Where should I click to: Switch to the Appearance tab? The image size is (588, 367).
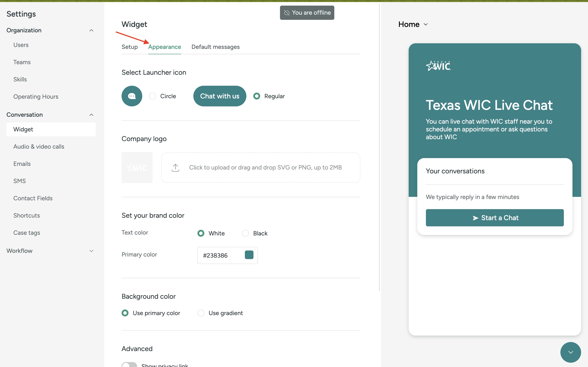tap(164, 47)
